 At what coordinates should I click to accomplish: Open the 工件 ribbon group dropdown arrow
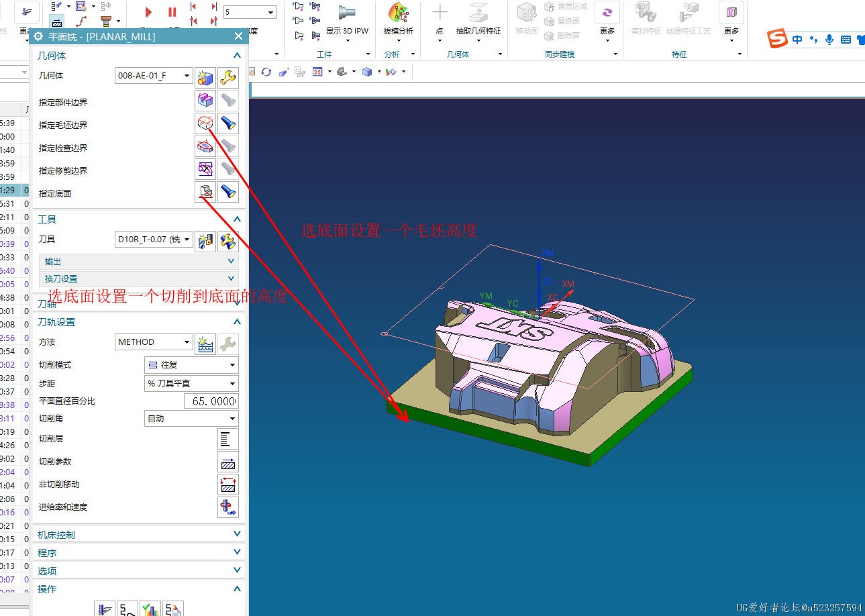coord(368,54)
